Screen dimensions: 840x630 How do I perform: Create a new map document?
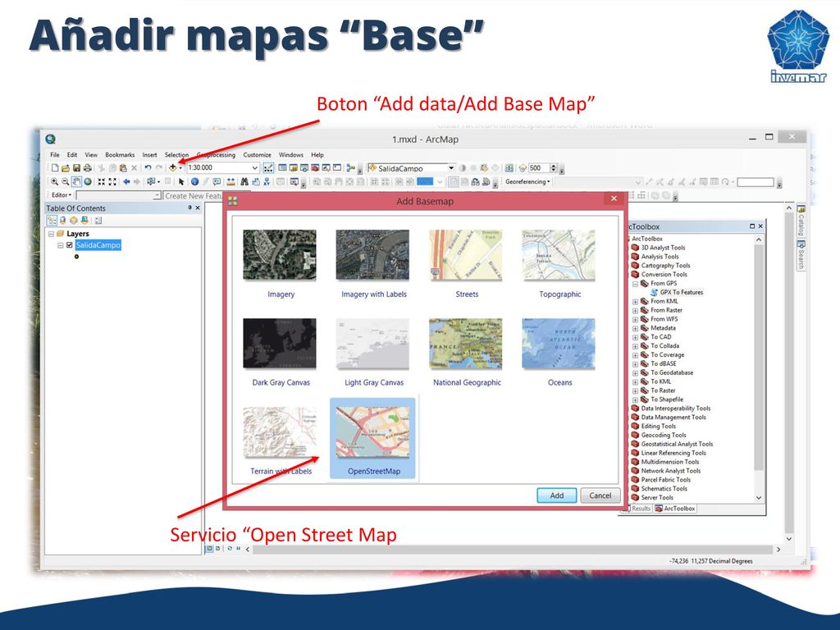tap(55, 167)
